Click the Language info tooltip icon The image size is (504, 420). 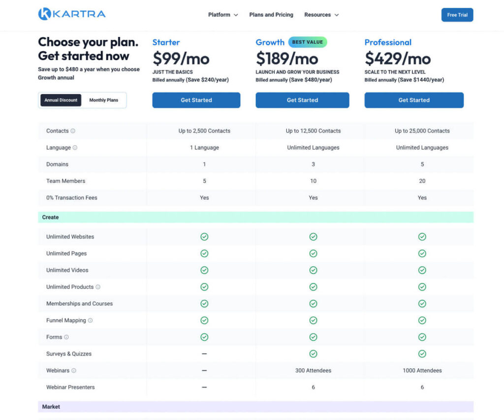(74, 148)
